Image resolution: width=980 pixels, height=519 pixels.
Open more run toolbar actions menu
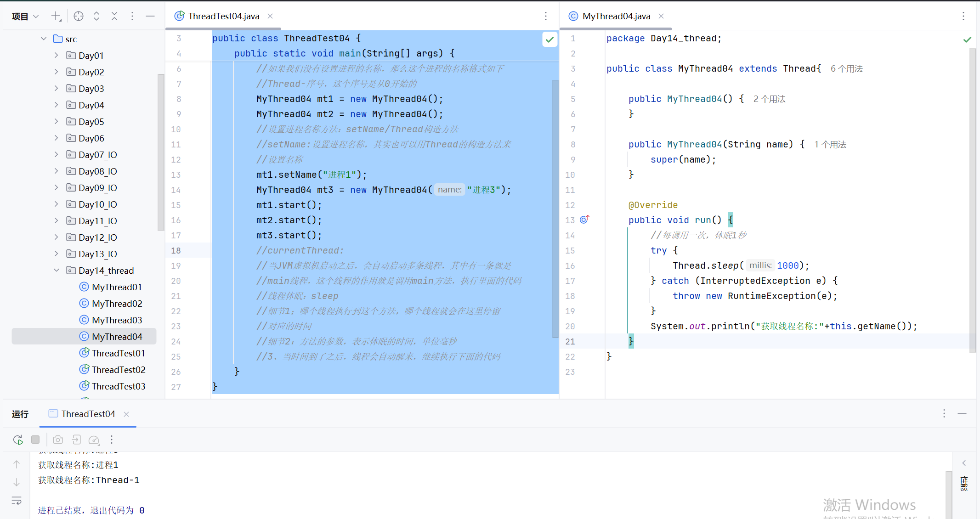pyautogui.click(x=112, y=440)
